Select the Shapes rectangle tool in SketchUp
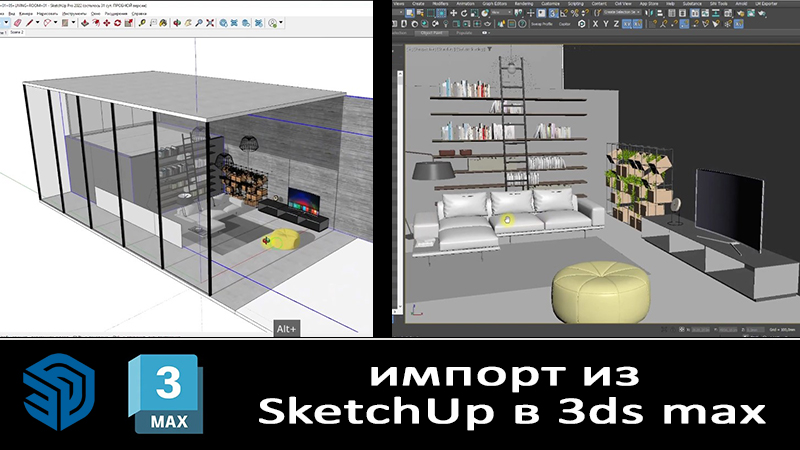The width and height of the screenshot is (800, 450). [65, 23]
